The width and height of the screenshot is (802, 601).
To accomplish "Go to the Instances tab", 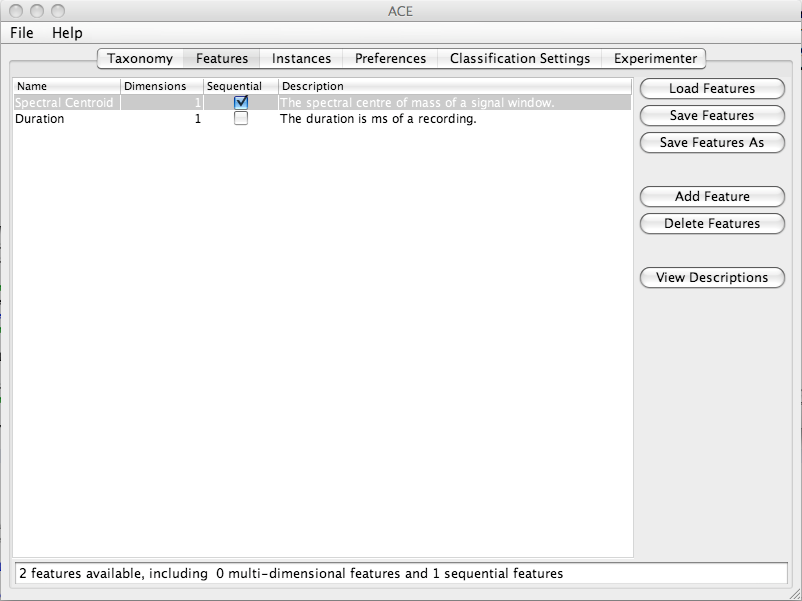I will tap(301, 58).
